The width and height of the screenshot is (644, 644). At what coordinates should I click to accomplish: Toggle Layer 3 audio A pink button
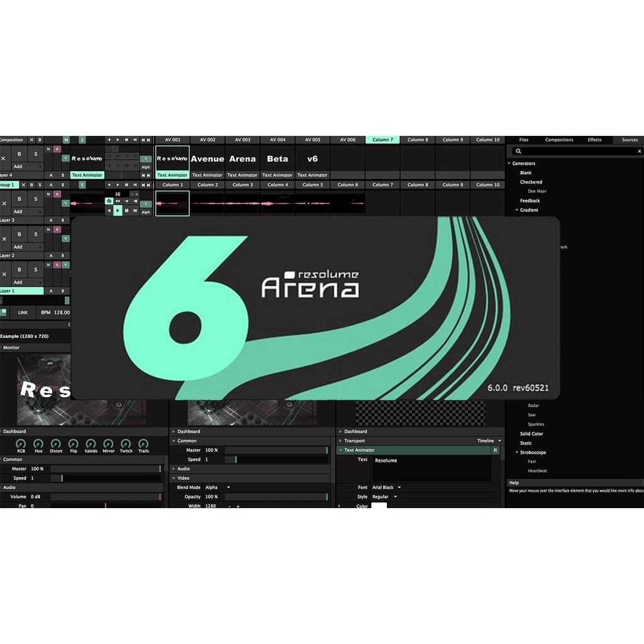(57, 194)
